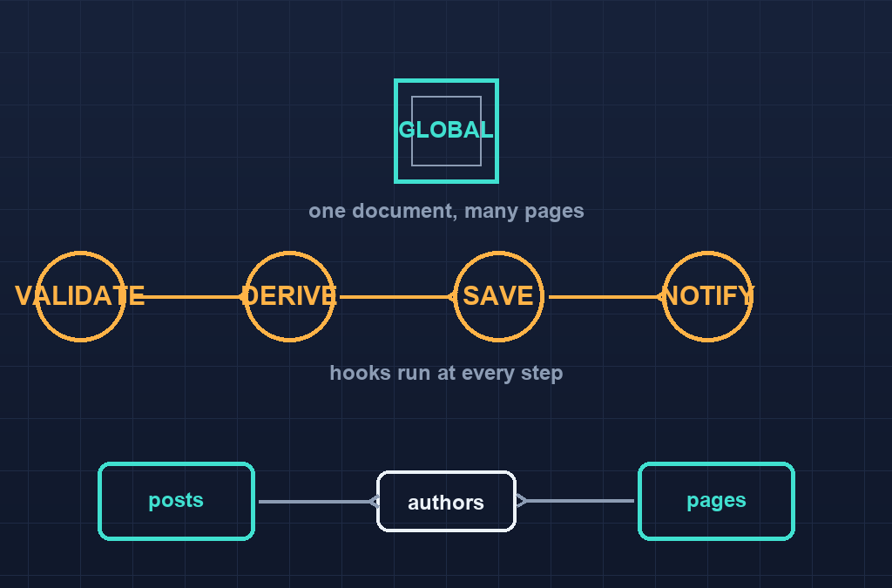Click the pages collection box
892x588 pixels.
point(716,501)
